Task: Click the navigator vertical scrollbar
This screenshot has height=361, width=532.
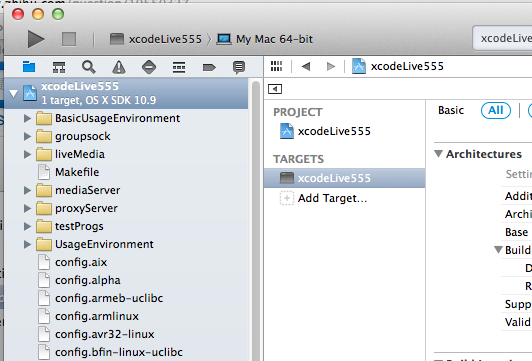Action: tap(256, 221)
